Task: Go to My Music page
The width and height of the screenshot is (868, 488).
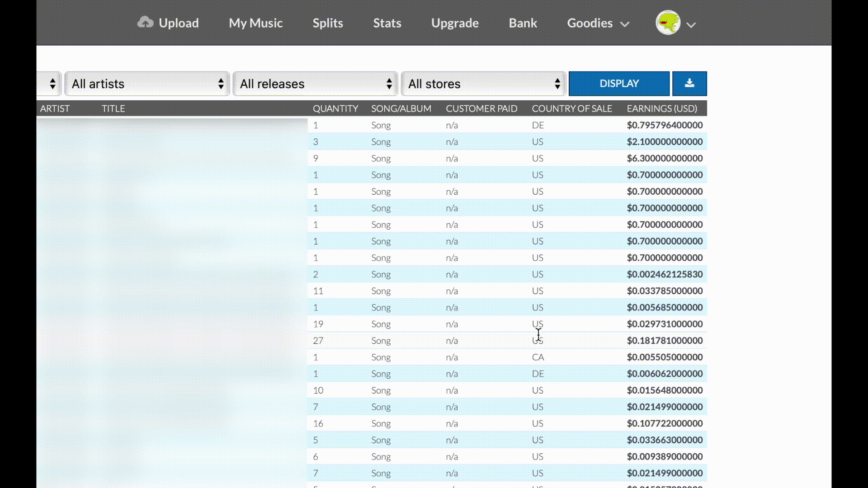Action: 255,23
